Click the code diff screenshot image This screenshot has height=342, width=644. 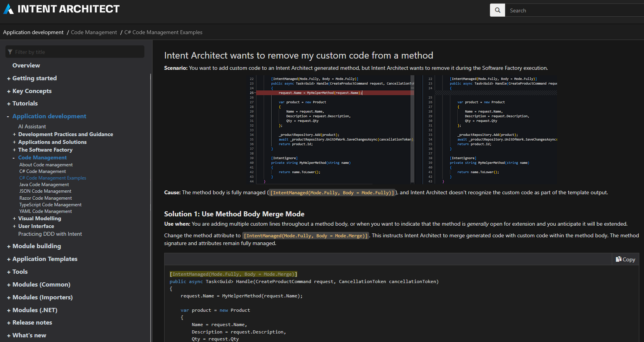point(401,130)
